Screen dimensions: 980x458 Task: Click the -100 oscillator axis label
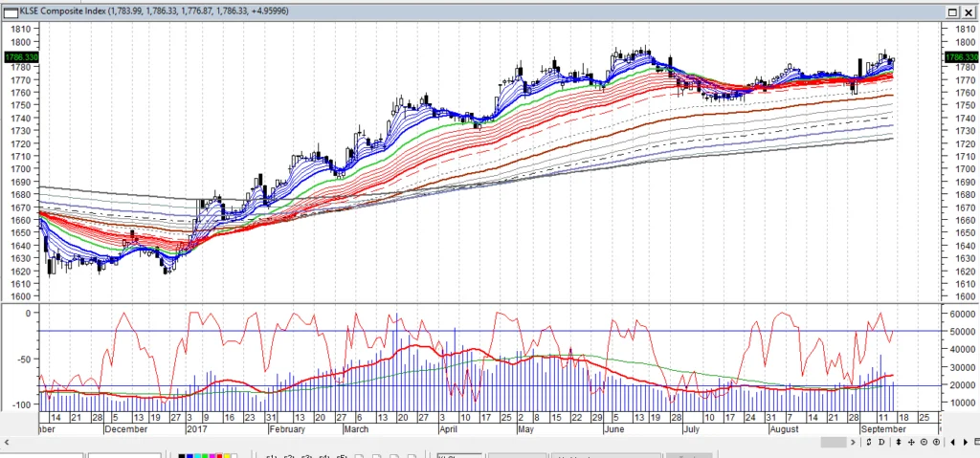(x=20, y=404)
